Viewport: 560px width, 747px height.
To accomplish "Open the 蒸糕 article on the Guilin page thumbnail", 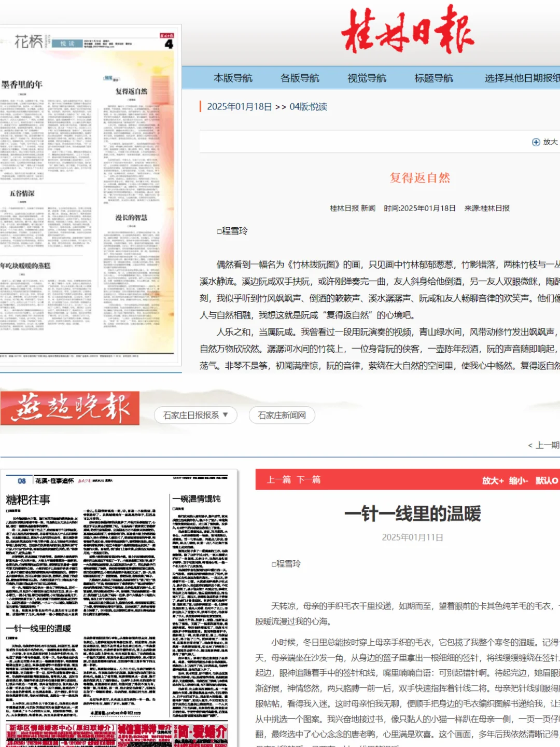I will click(x=25, y=266).
